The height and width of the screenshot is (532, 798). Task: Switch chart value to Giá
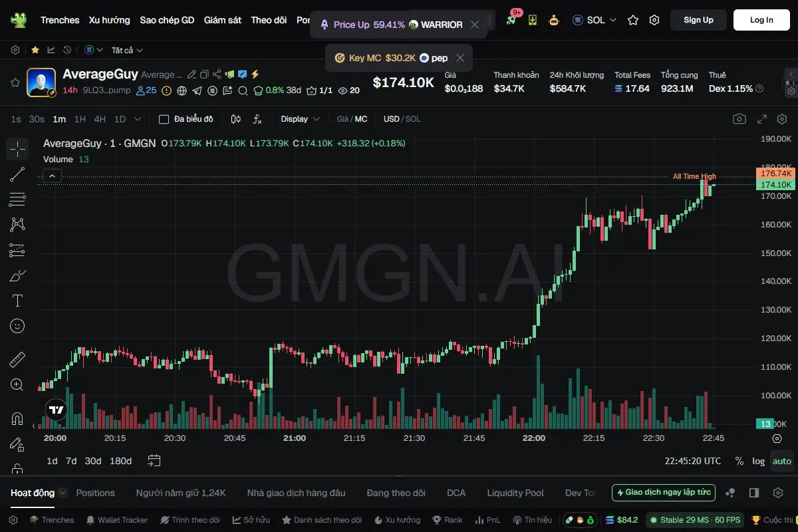pos(343,119)
